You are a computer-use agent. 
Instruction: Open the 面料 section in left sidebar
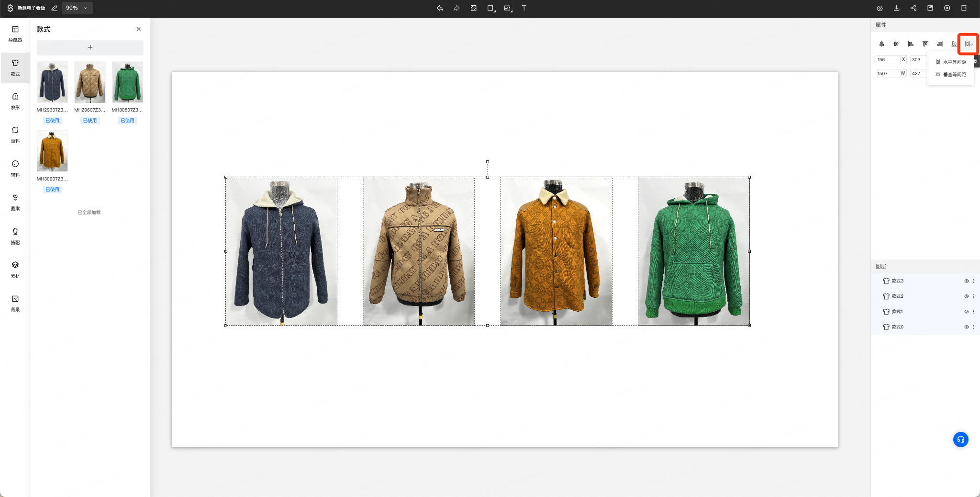(x=15, y=135)
